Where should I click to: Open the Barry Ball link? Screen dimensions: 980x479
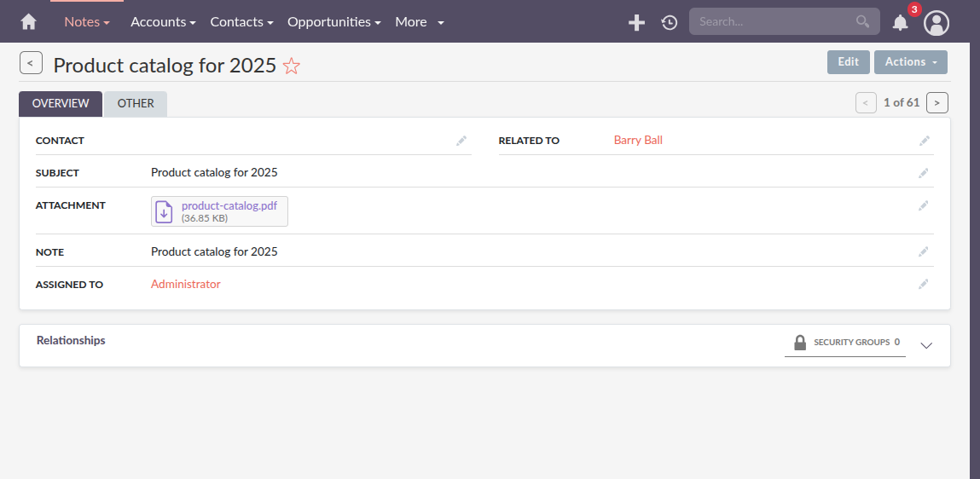click(638, 141)
